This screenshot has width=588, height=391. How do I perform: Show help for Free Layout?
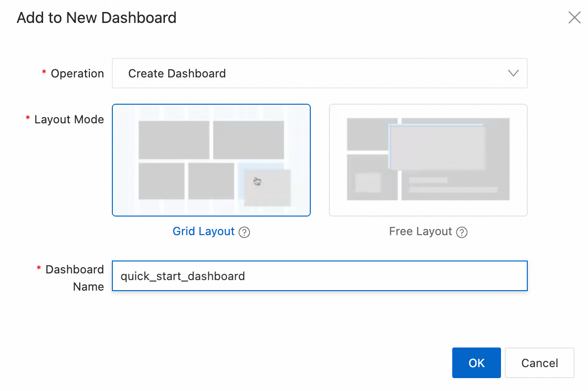(462, 232)
